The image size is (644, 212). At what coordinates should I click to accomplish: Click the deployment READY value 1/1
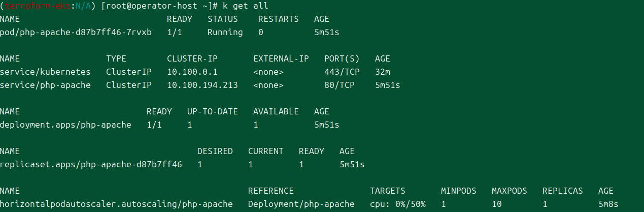click(154, 125)
